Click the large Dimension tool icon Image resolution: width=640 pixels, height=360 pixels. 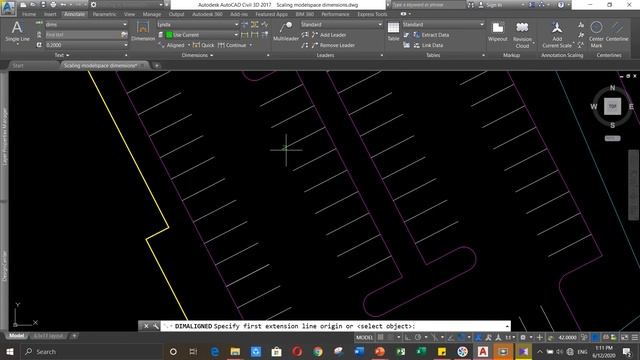pos(143,31)
